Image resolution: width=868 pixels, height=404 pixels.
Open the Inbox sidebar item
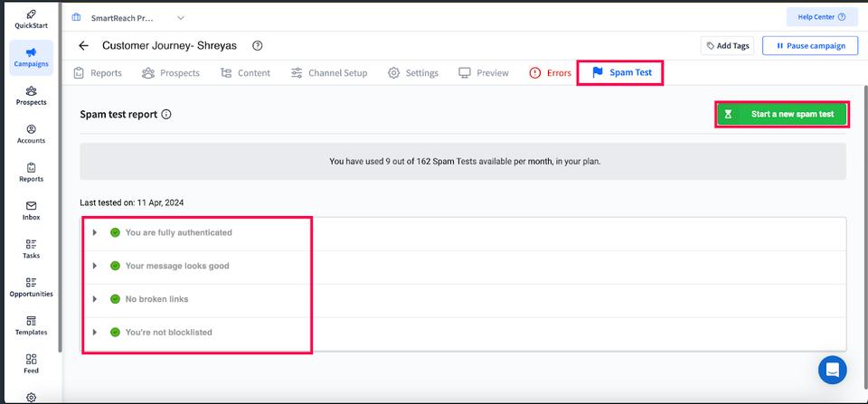click(31, 211)
